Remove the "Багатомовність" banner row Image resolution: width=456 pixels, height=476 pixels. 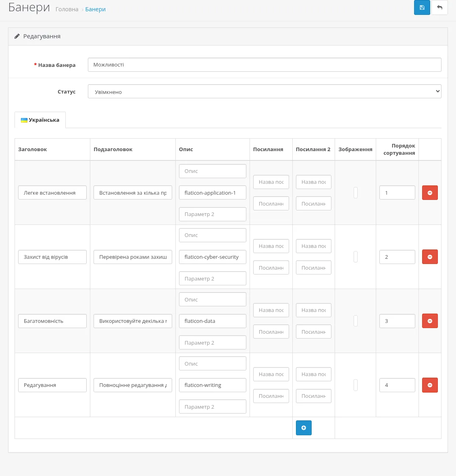pyautogui.click(x=429, y=321)
